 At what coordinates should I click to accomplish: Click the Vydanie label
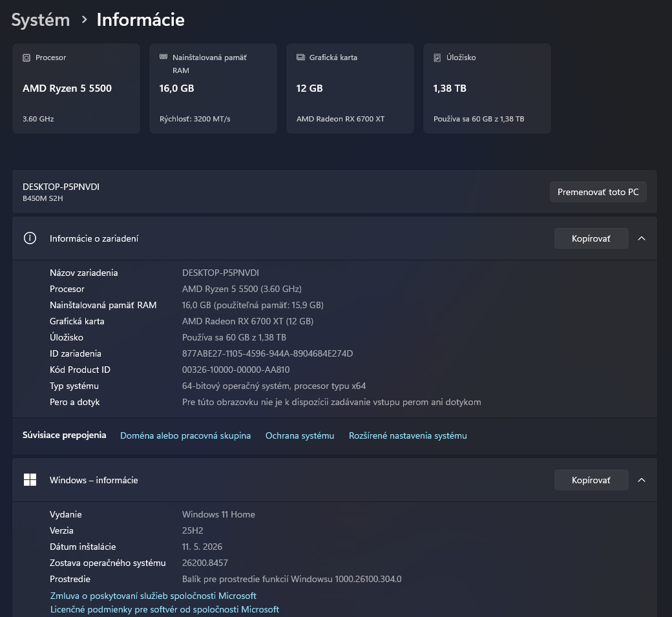[x=65, y=514]
